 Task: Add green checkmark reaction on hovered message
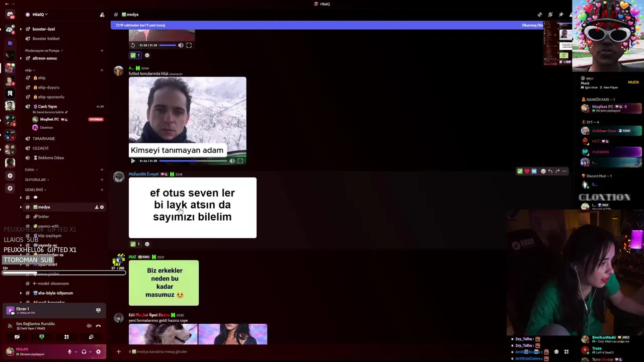[x=520, y=171]
